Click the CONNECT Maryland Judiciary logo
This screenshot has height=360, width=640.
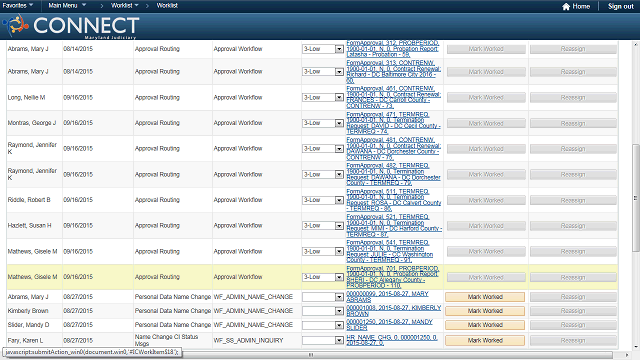tap(71, 26)
